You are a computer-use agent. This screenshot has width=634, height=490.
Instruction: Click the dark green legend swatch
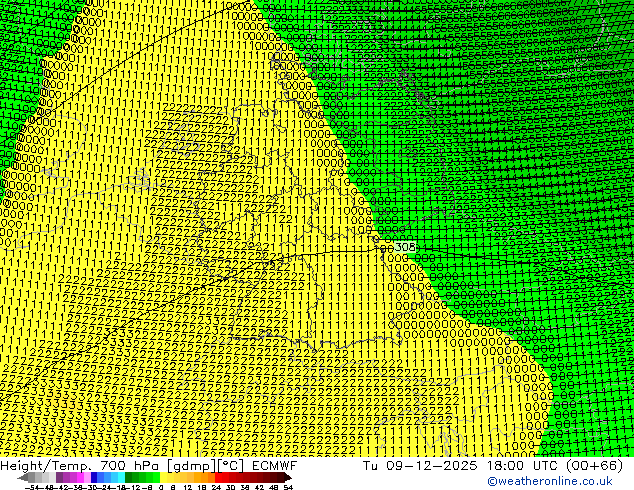(129, 478)
